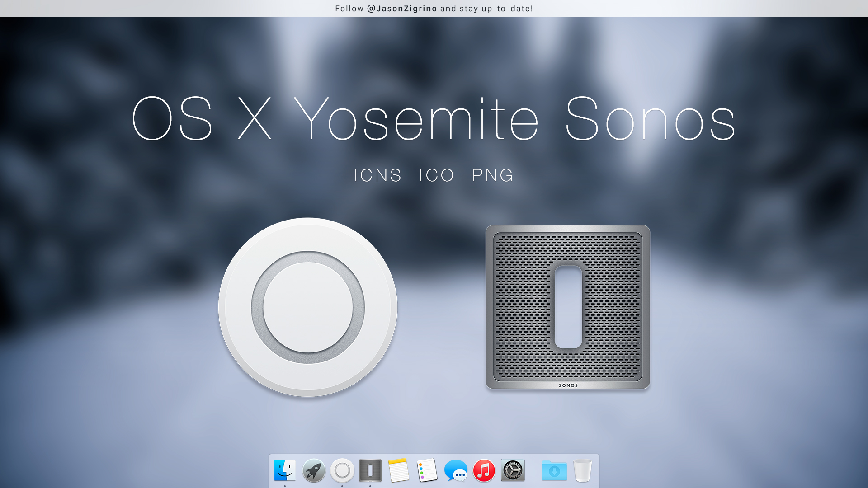The image size is (868, 488).
Task: Open Trash in dock
Action: [582, 470]
